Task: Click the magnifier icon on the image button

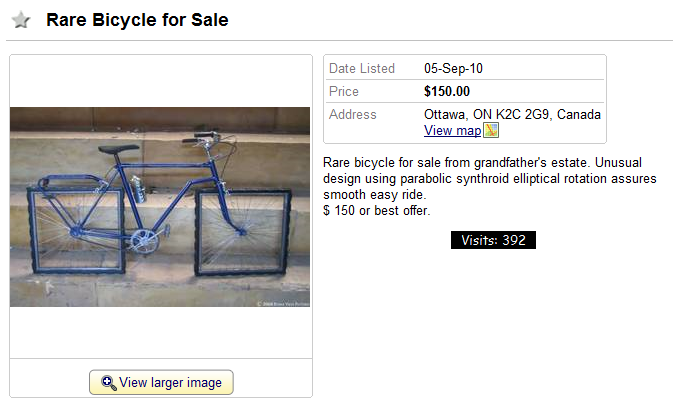Action: pyautogui.click(x=108, y=383)
